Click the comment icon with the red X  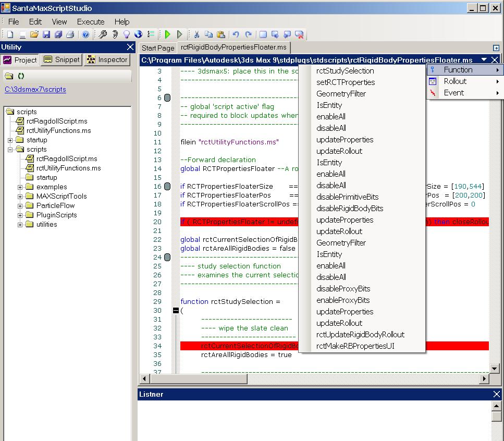click(x=299, y=34)
